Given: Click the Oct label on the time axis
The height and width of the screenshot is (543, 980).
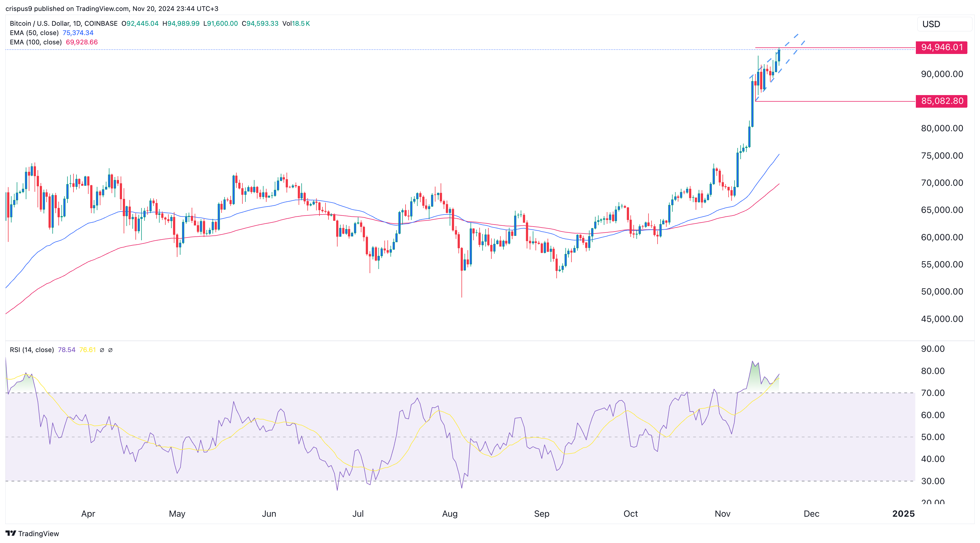Looking at the screenshot, I should pyautogui.click(x=631, y=514).
